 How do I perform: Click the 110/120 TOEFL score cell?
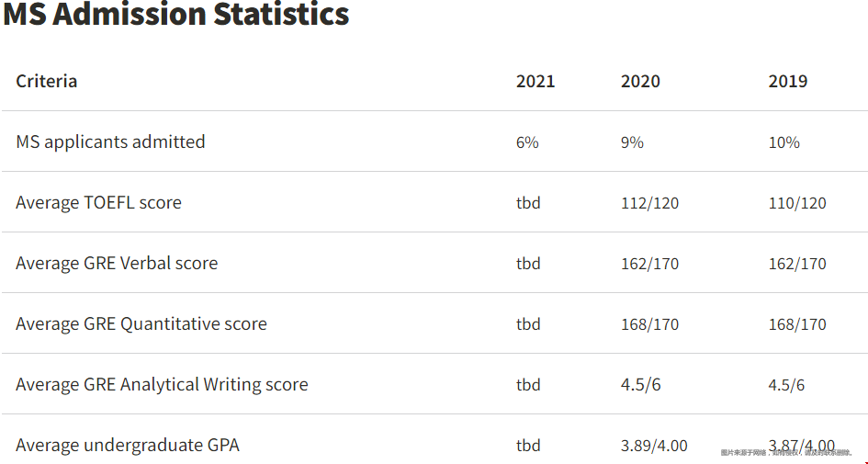[797, 203]
